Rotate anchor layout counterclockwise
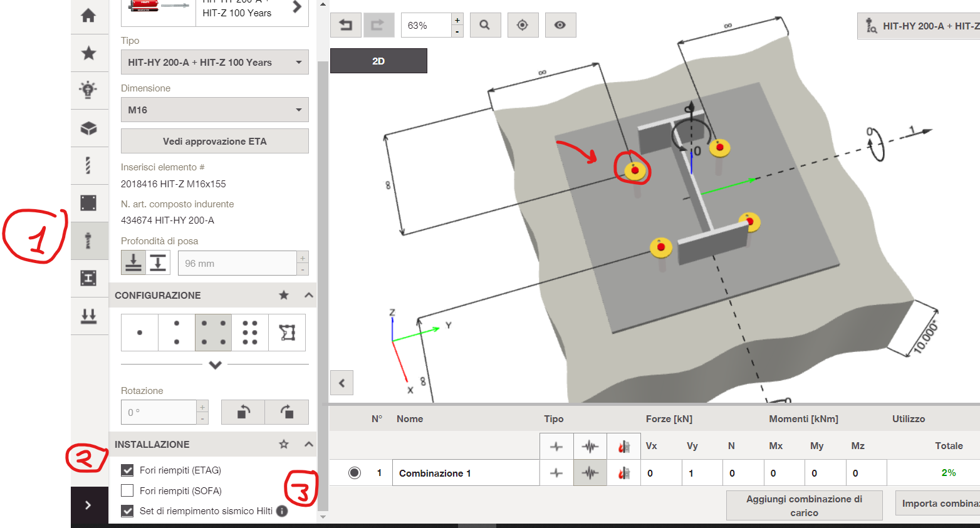Image resolution: width=980 pixels, height=528 pixels. coord(243,412)
